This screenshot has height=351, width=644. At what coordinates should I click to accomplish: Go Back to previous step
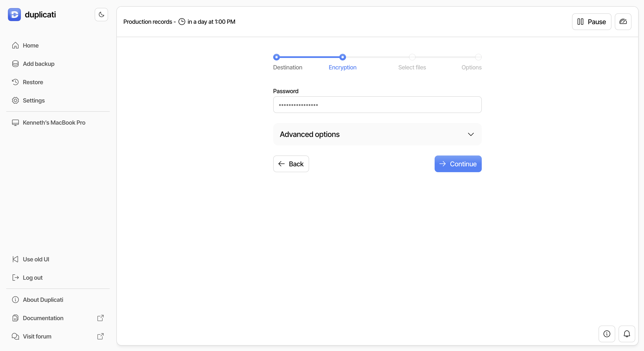coord(291,164)
